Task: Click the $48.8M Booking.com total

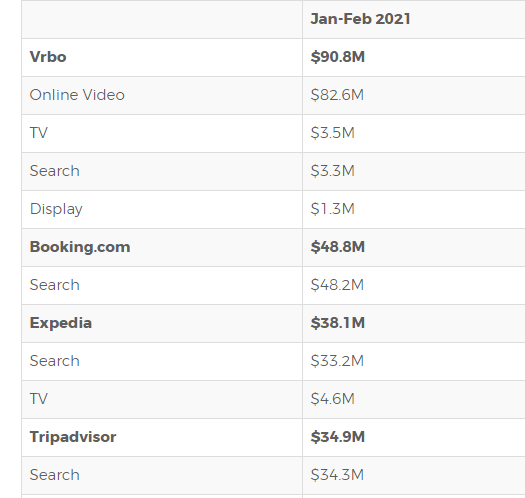Action: [x=338, y=247]
